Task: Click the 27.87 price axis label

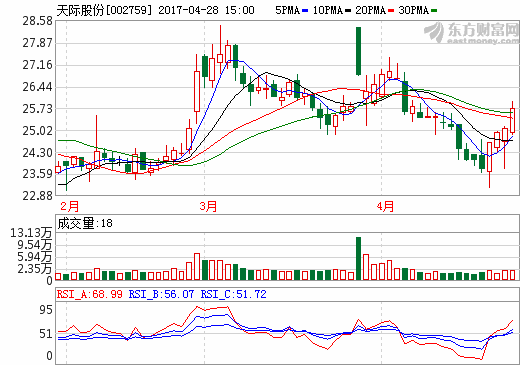Action: coord(38,43)
